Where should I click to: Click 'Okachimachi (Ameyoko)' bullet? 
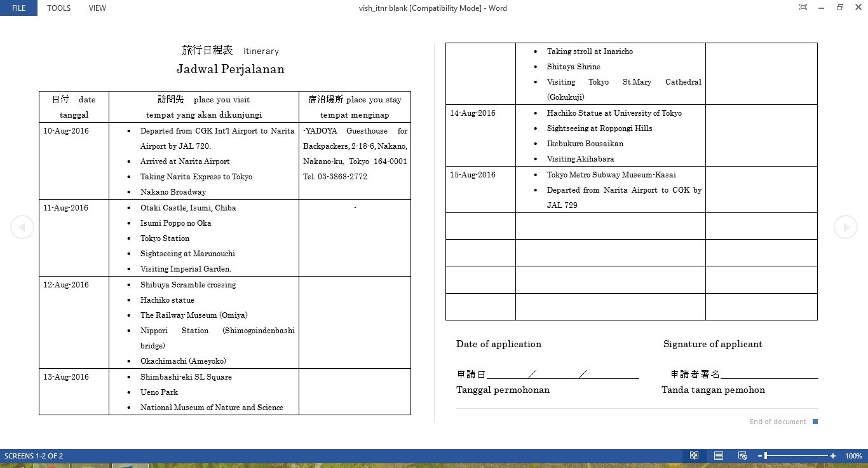point(183,361)
